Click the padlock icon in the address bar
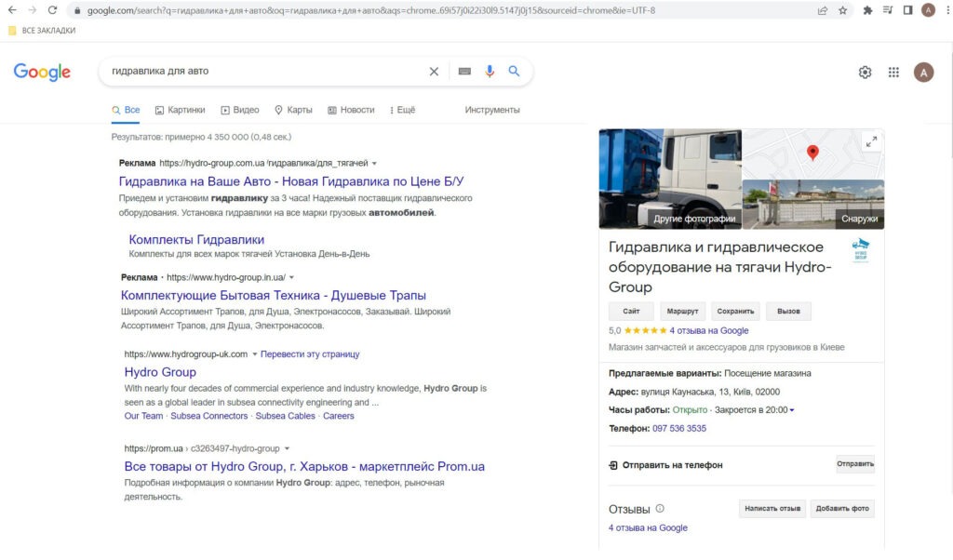Image resolution: width=953 pixels, height=560 pixels. tap(77, 10)
